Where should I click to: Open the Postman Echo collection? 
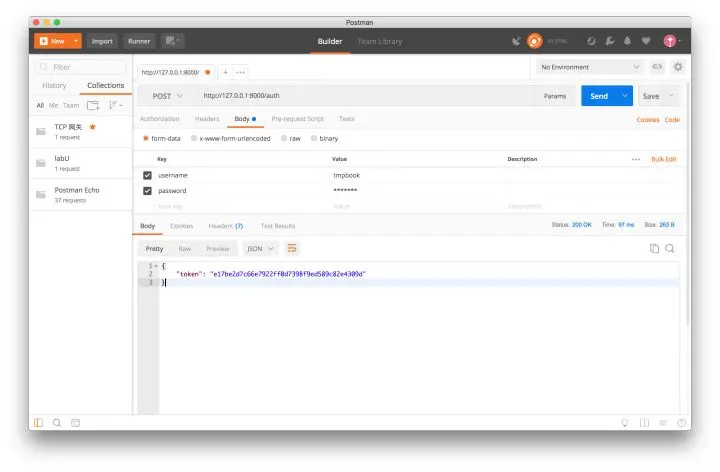pos(81,195)
